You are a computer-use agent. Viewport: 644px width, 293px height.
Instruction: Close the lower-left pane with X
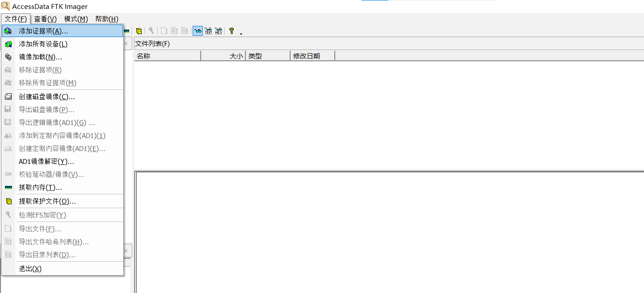pyautogui.click(x=126, y=251)
